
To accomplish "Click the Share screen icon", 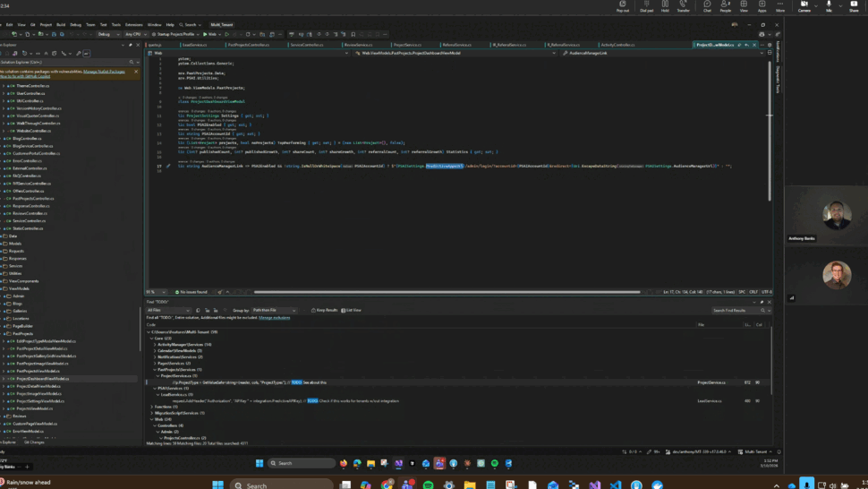I will (854, 5).
